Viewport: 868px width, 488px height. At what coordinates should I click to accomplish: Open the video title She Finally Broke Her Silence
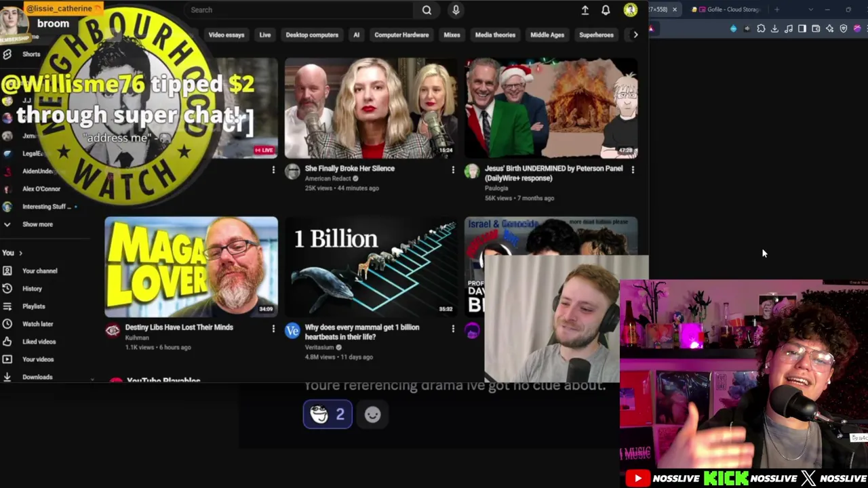click(x=349, y=169)
